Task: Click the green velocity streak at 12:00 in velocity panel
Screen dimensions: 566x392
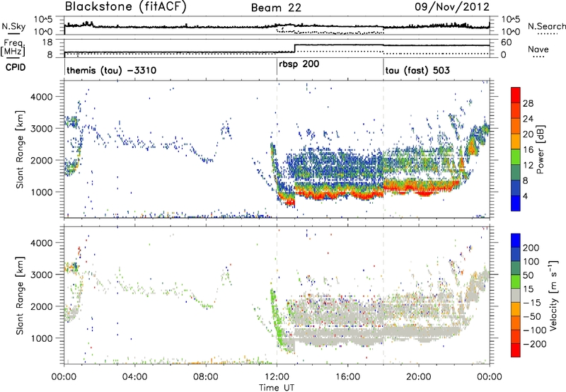Action: coord(277,318)
